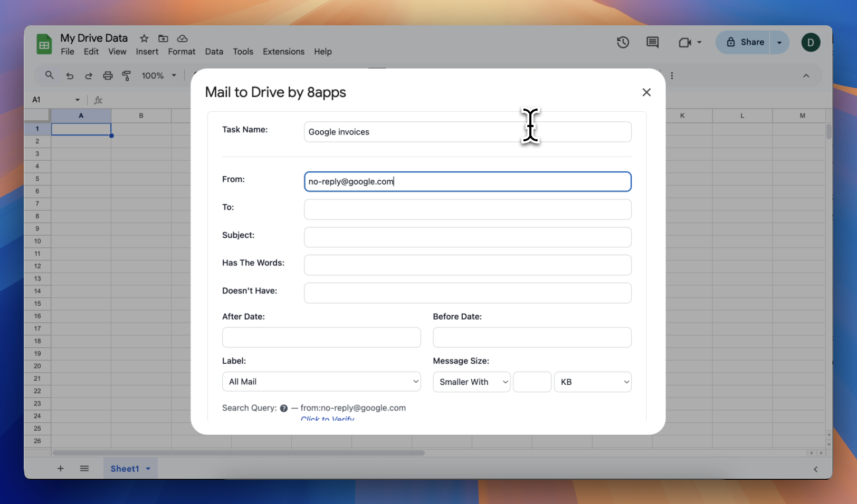Click the Subject input field
857x504 pixels.
point(468,237)
